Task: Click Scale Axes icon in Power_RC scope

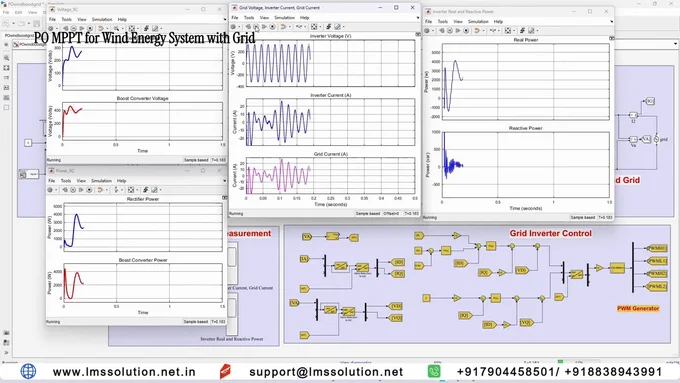Action: pyautogui.click(x=131, y=190)
